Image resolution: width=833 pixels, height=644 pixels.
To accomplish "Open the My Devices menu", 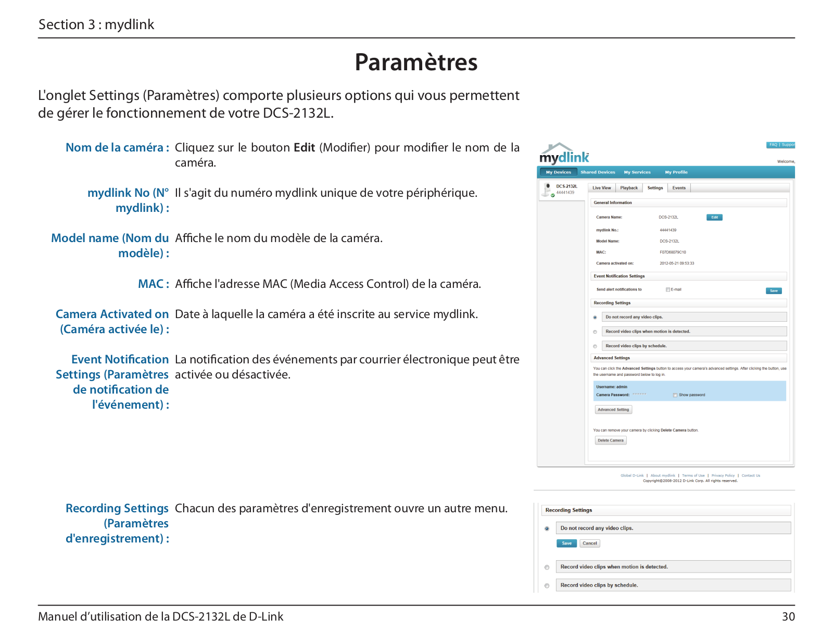I will coord(558,172).
